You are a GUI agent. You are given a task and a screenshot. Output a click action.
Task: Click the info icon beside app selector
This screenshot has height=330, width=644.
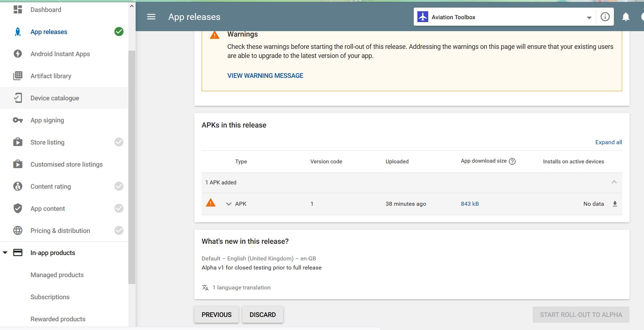coord(605,17)
